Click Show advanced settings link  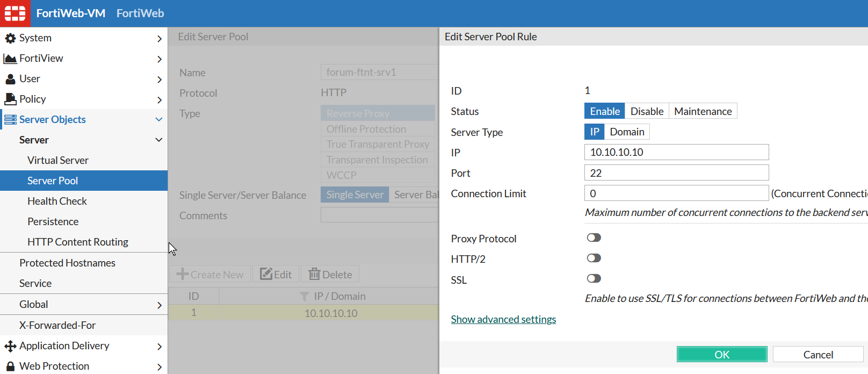503,319
